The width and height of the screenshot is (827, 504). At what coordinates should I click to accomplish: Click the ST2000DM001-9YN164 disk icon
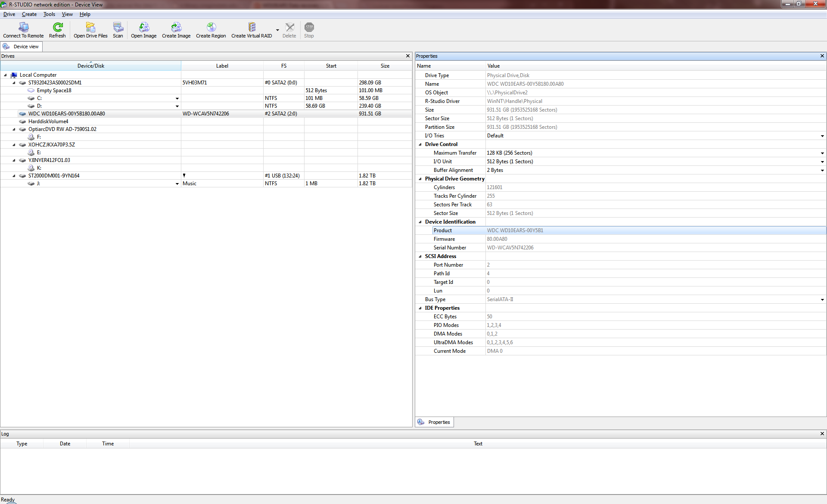coord(22,176)
